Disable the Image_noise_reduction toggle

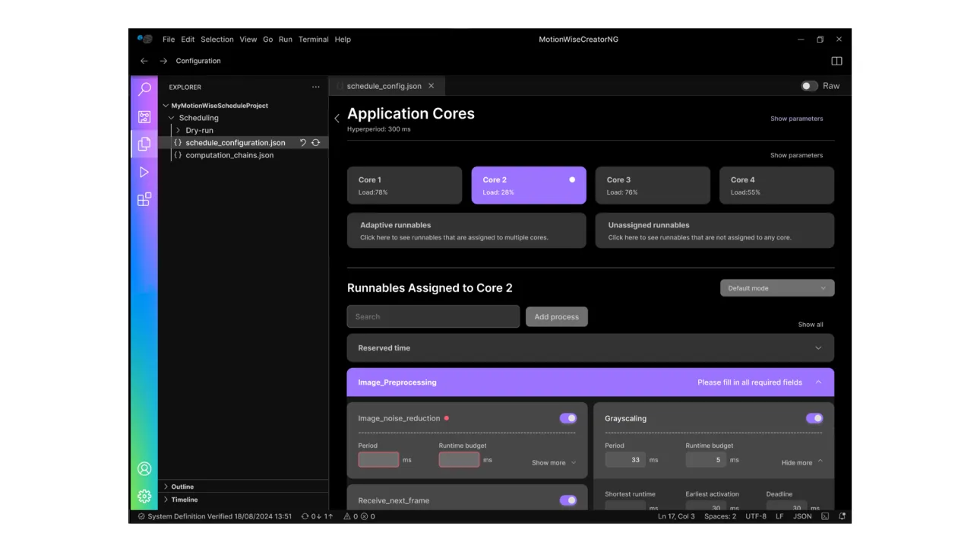pos(567,417)
